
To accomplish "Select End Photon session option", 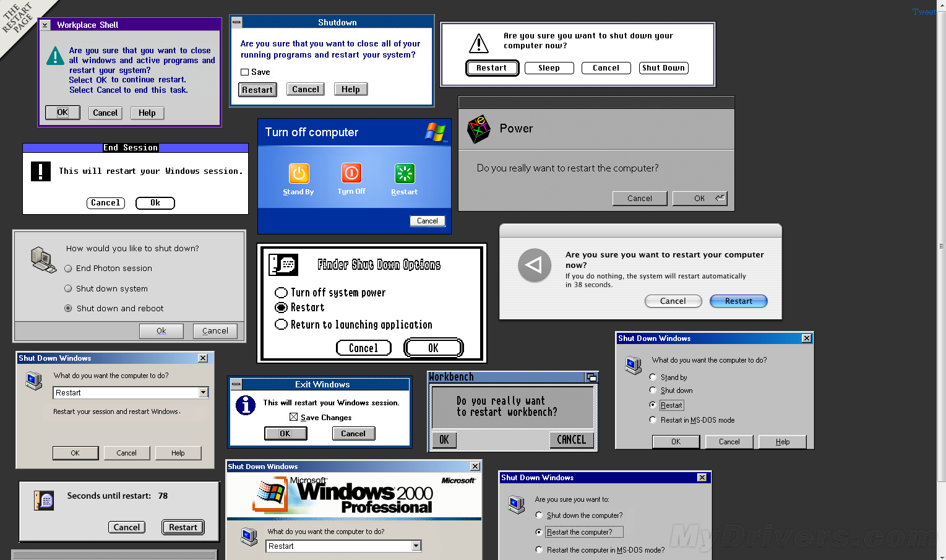I will point(69,269).
